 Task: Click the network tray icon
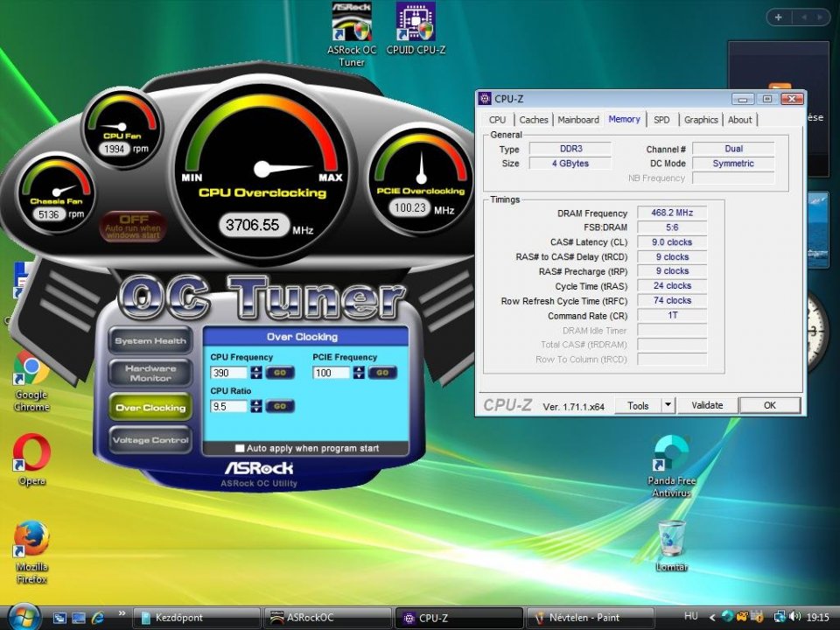pos(780,617)
